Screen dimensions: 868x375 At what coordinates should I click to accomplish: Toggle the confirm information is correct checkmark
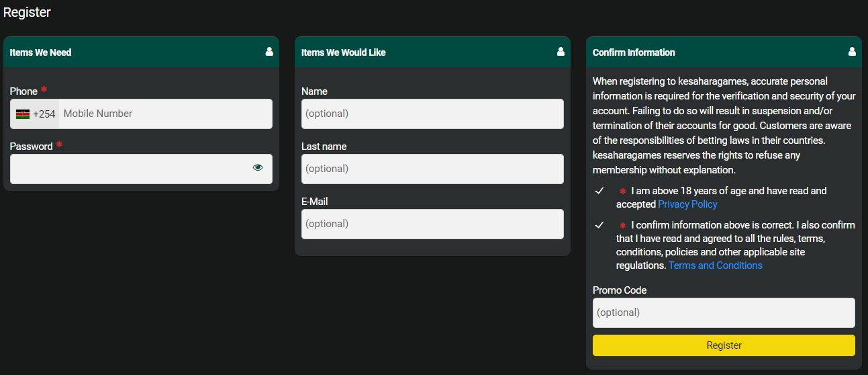point(599,225)
